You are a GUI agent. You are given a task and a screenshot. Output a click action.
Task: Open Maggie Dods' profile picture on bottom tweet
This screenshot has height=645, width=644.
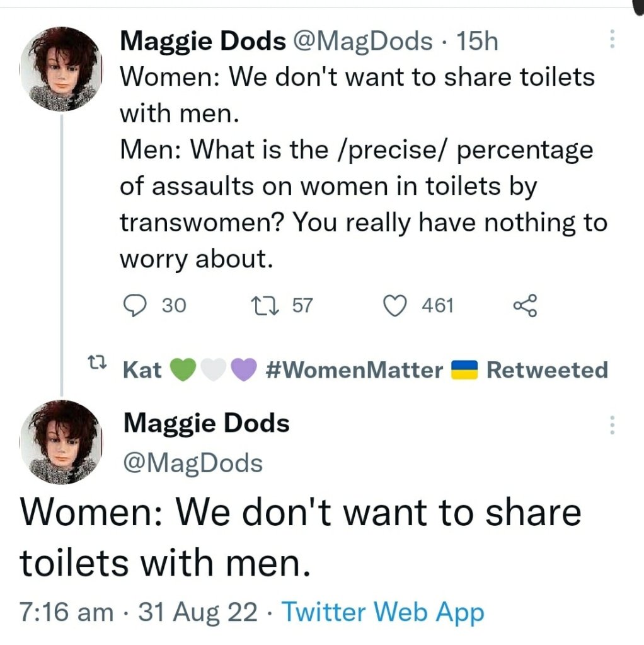61,440
